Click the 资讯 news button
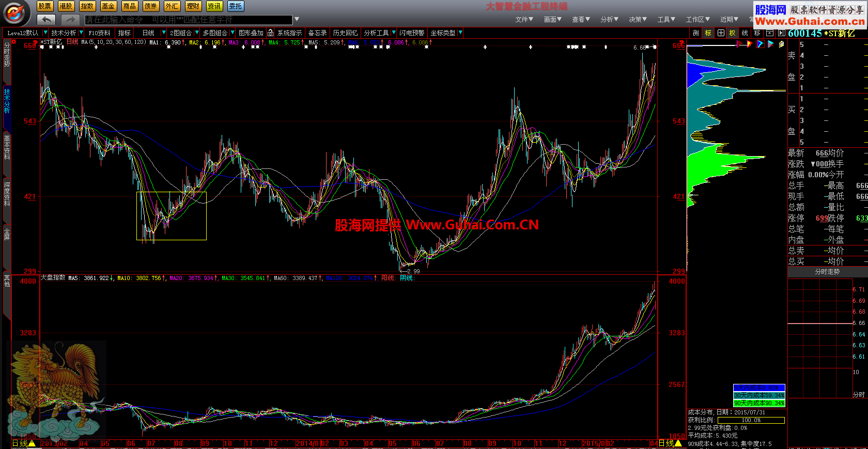The image size is (868, 449). point(214,6)
